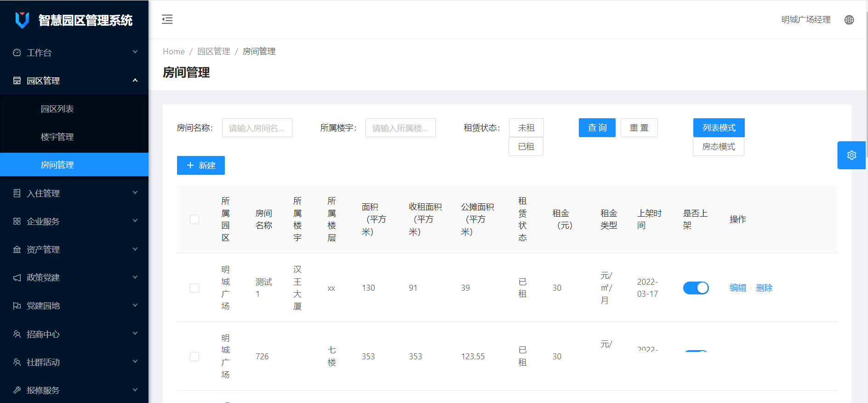Click the 企业服务 grid icon
Screen dimensions: 868x403
(x=17, y=221)
